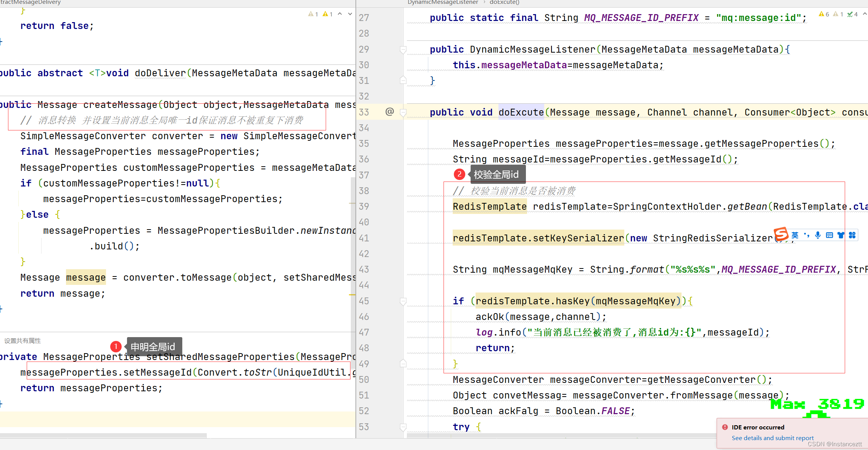
Task: Click 'return message;' in the left editor
Action: point(63,294)
